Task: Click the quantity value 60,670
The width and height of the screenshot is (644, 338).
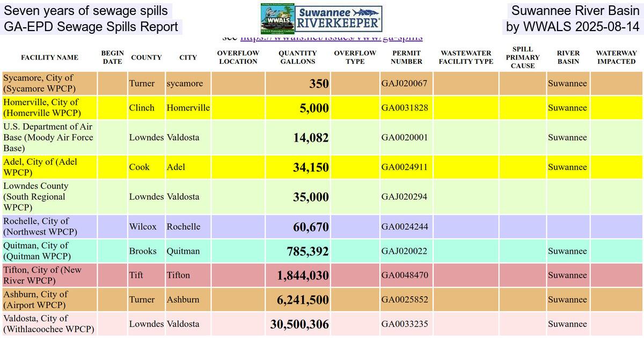Action: click(311, 227)
